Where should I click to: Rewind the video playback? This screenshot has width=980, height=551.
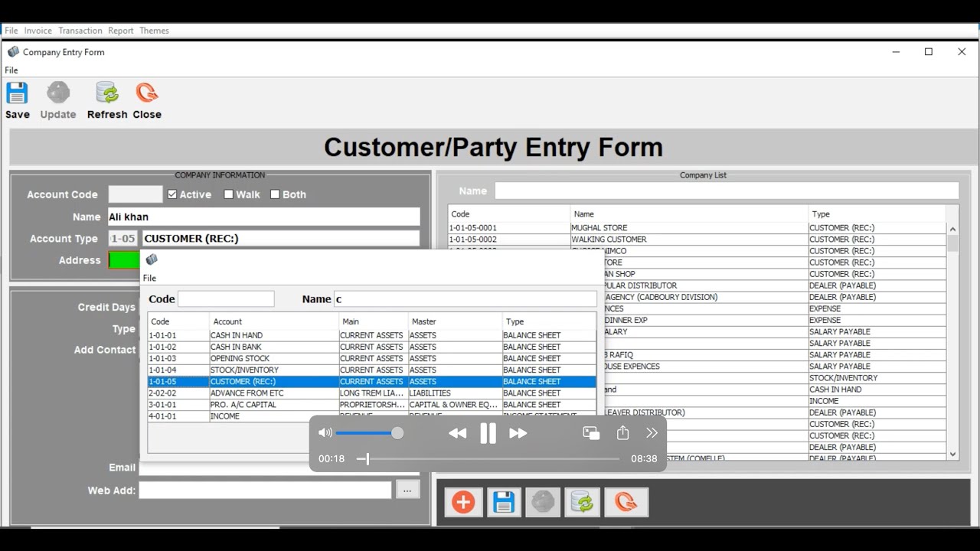457,433
